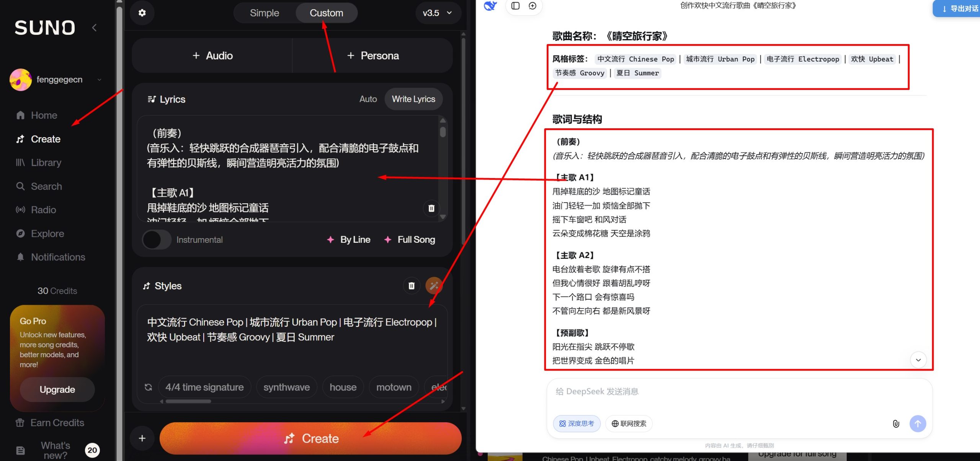Refresh style suggestions icon
Viewport: 980px width, 461px height.
(148, 387)
